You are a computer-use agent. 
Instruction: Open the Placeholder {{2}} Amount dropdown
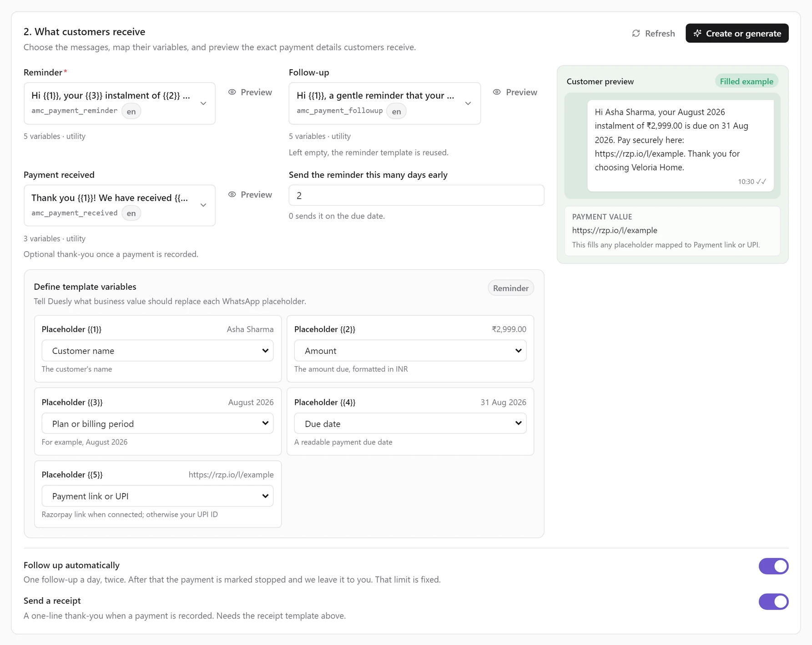click(410, 351)
